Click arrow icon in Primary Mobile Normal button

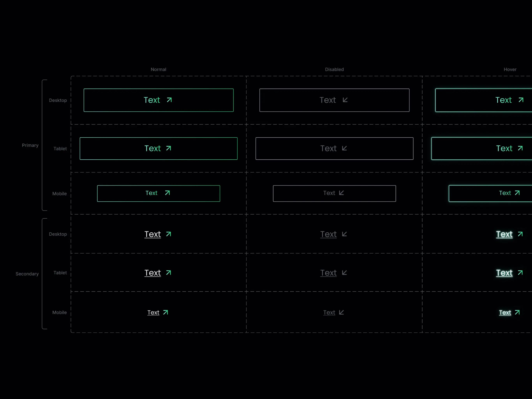click(167, 193)
